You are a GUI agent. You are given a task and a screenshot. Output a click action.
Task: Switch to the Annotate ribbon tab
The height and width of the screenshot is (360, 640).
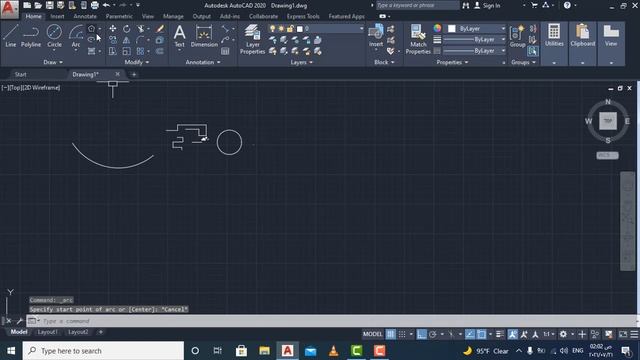pos(85,16)
